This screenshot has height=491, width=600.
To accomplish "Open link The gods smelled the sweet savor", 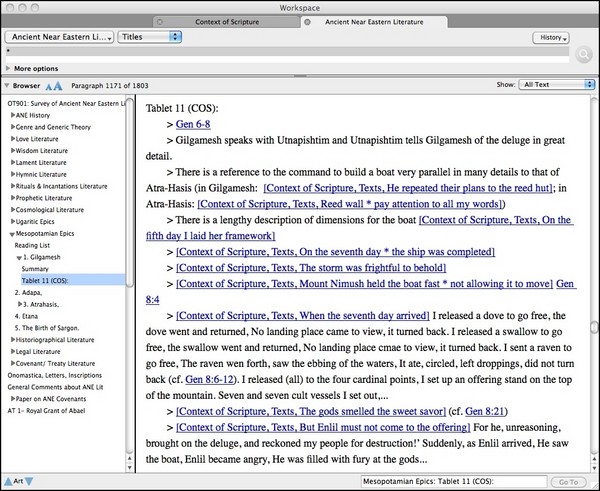I will pos(311,411).
